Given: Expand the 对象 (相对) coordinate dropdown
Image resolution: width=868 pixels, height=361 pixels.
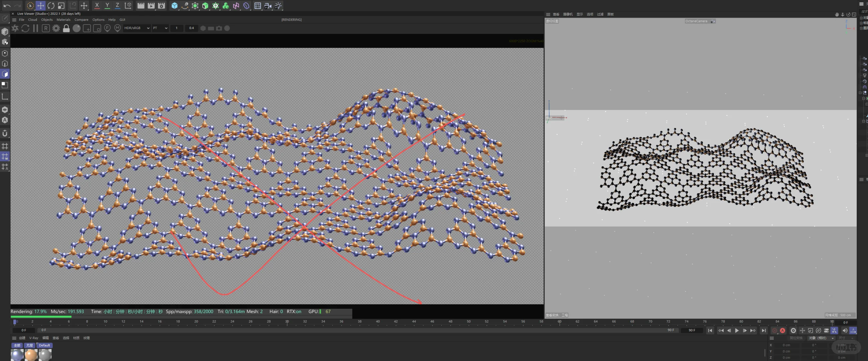Looking at the screenshot, I should (821, 338).
